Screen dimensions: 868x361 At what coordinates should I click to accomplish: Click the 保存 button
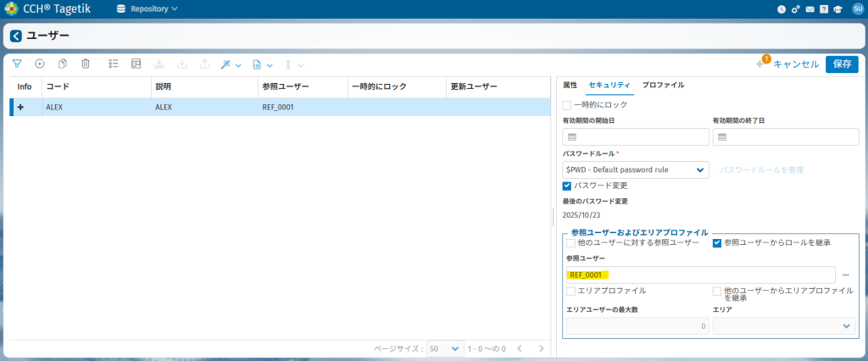pos(841,64)
